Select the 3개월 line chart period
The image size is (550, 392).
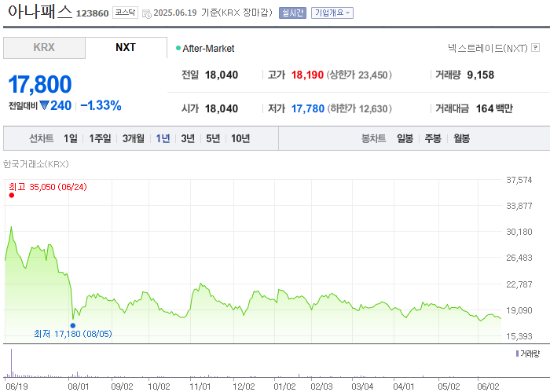point(134,138)
